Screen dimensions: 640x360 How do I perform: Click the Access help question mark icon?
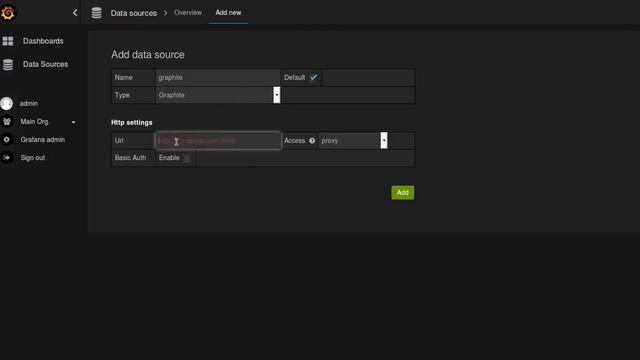(312, 141)
